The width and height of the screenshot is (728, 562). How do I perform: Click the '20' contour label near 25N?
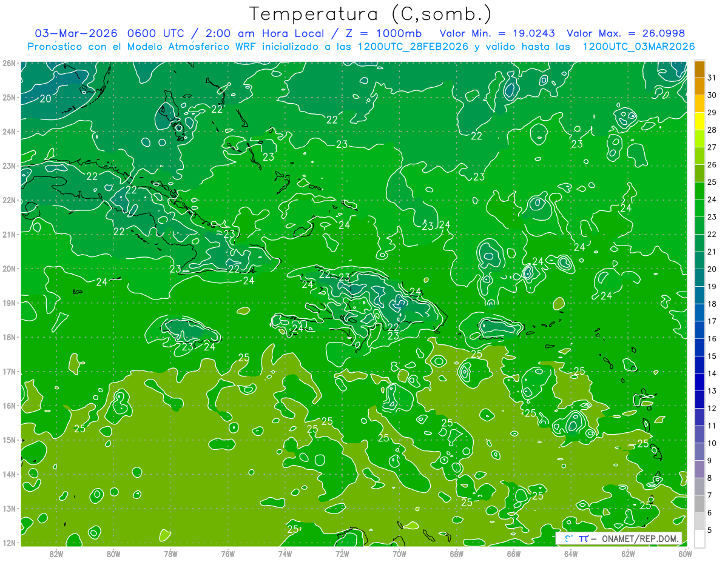pos(45,98)
